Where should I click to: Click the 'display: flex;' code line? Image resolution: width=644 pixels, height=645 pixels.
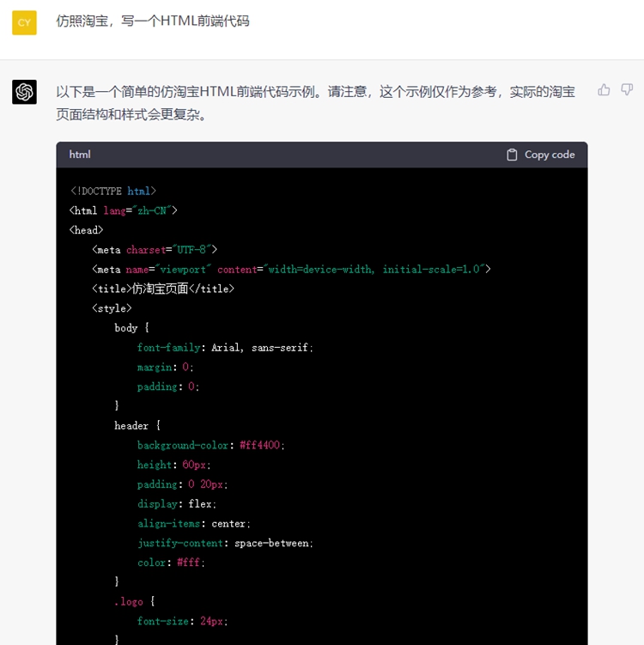(176, 504)
